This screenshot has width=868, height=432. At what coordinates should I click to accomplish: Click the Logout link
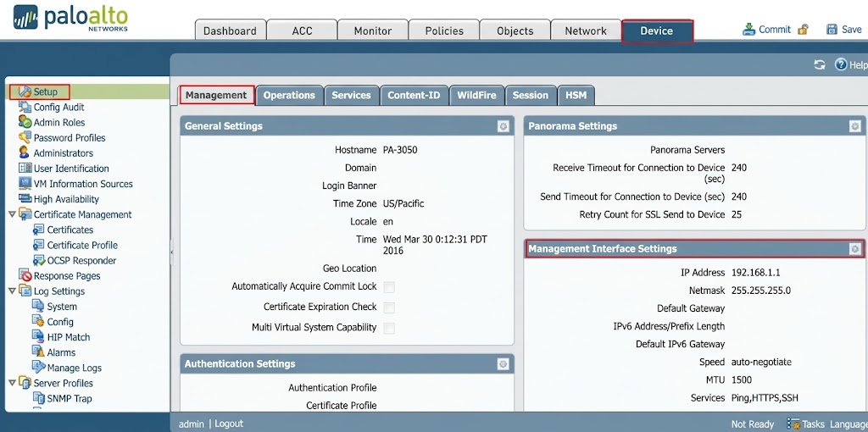pos(229,424)
